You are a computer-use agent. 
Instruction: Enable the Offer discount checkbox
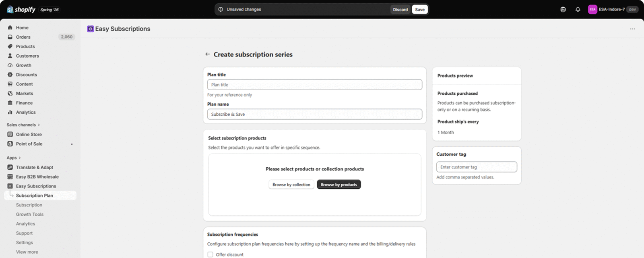coord(210,254)
